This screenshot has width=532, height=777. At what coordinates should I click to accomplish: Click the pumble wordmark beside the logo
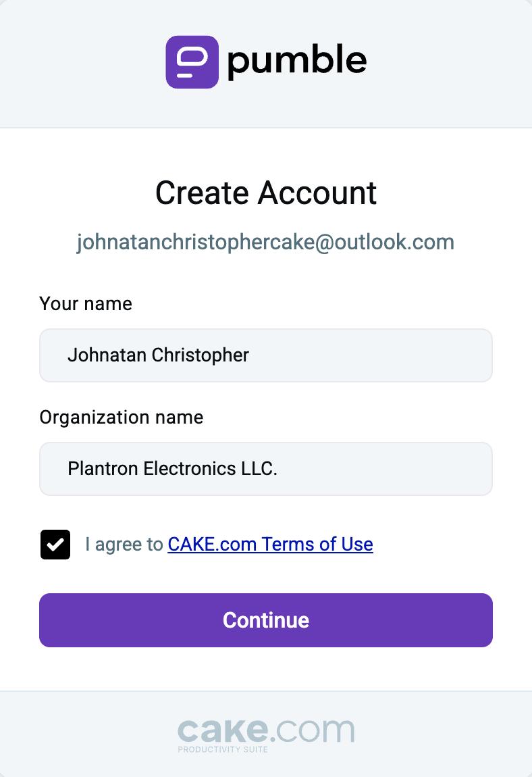[296, 61]
